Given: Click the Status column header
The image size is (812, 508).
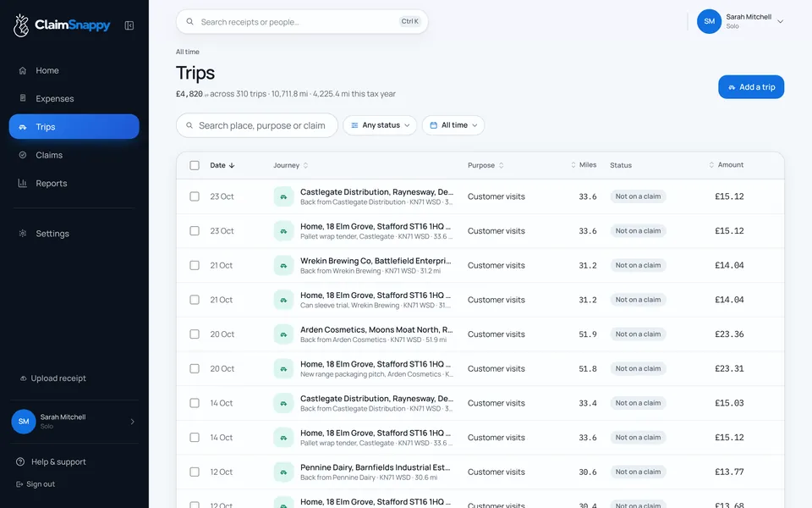Looking at the screenshot, I should [x=620, y=165].
